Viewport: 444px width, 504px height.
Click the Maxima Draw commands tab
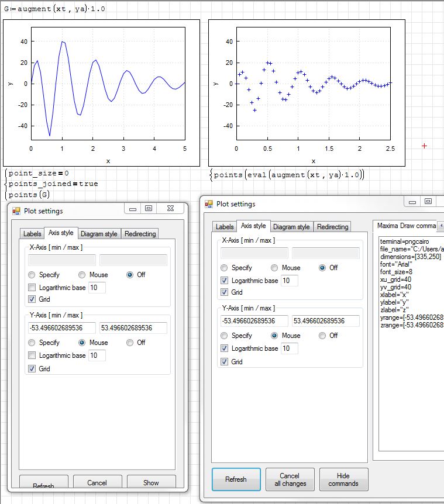(x=405, y=226)
